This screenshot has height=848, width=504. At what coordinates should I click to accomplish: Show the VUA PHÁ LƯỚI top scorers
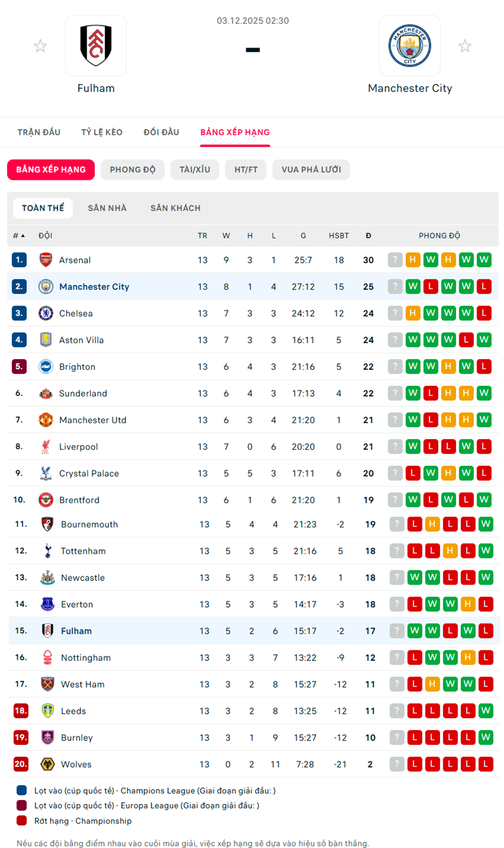311,170
